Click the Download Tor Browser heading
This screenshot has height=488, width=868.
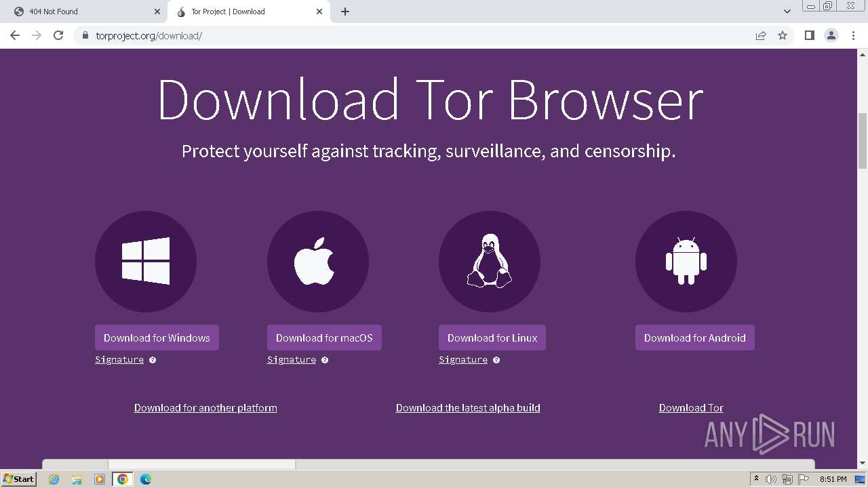point(430,100)
